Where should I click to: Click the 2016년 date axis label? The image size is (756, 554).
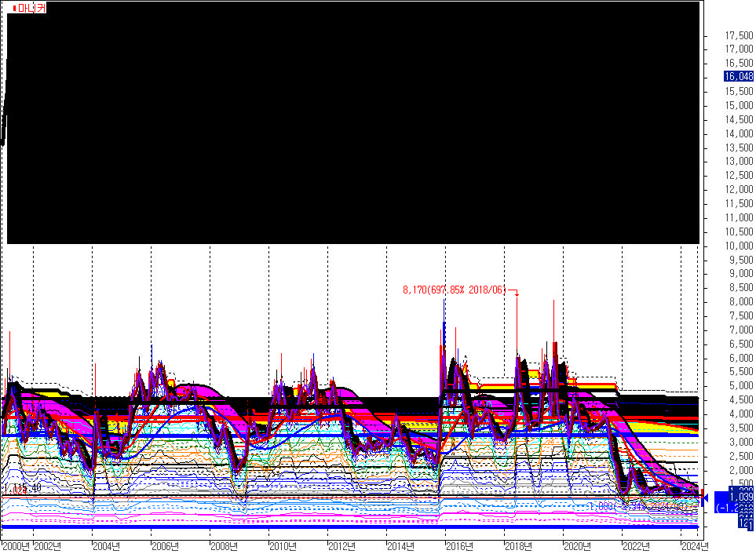tap(459, 546)
